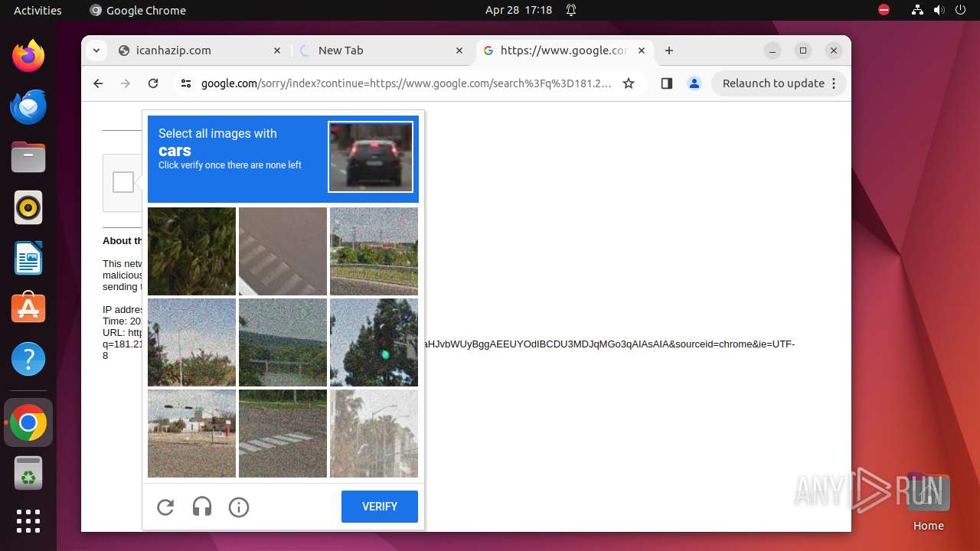
Task: Toggle the Chrome side panel
Action: point(666,83)
